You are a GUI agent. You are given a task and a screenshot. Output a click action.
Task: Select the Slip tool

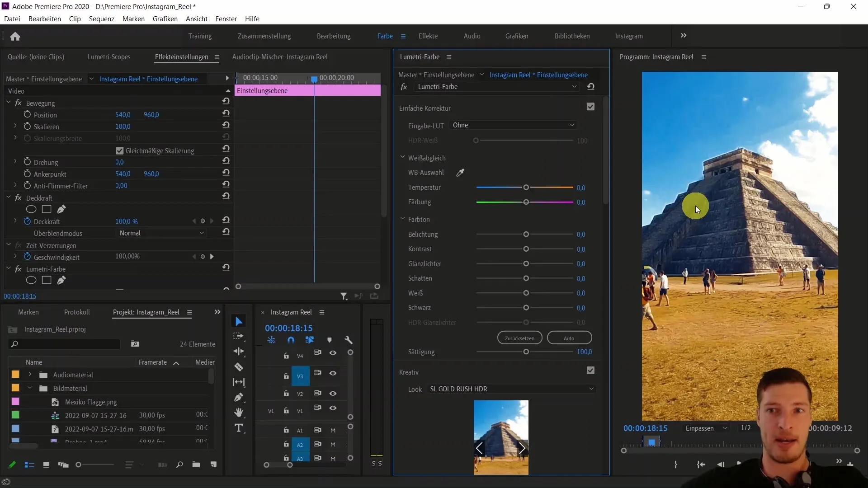pyautogui.click(x=239, y=382)
